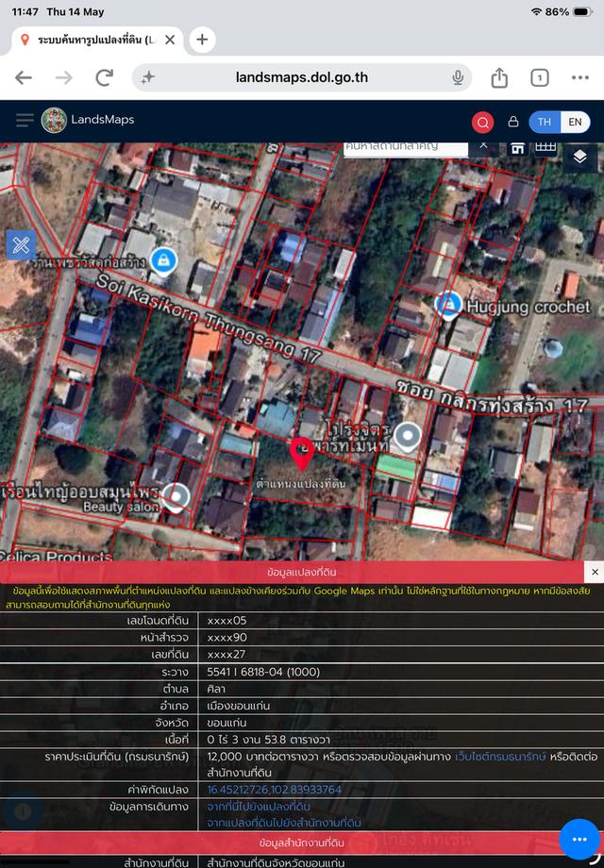
Task: Select the survey page value xxxx90
Action: click(x=227, y=637)
